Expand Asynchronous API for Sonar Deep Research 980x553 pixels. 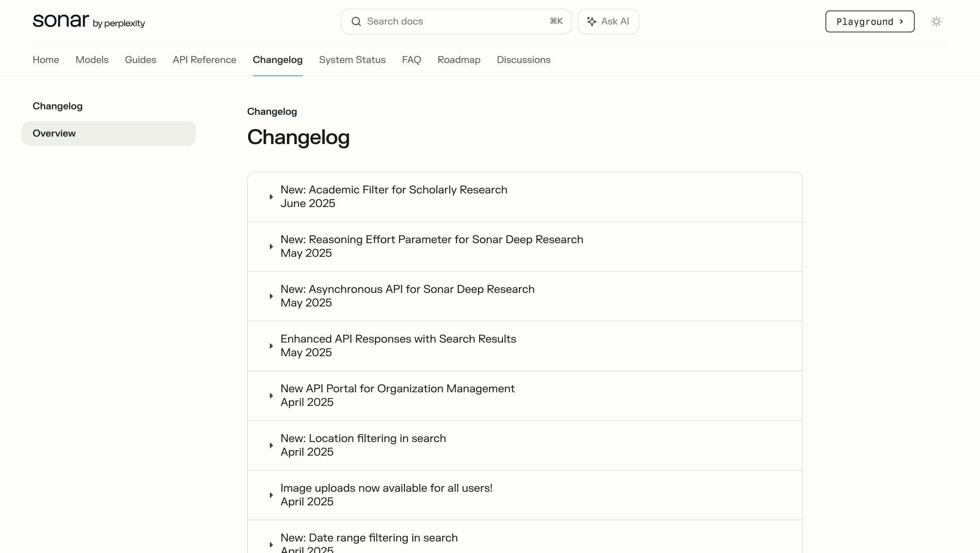tap(407, 296)
